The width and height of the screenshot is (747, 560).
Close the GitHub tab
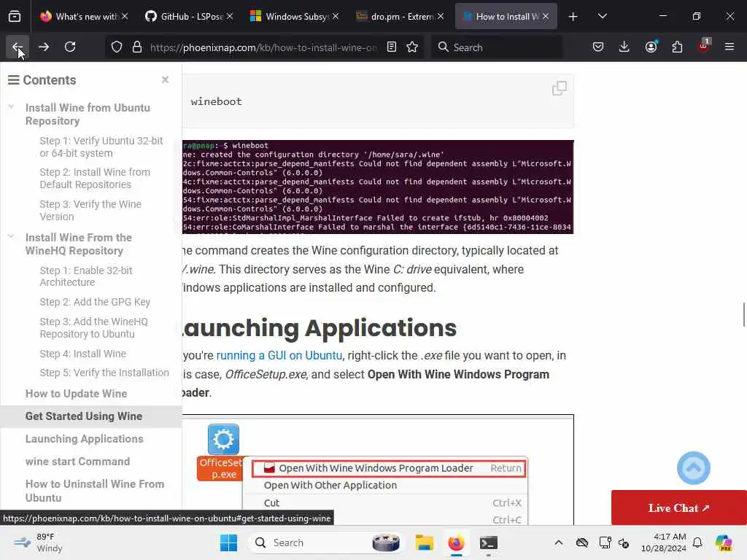tap(230, 16)
